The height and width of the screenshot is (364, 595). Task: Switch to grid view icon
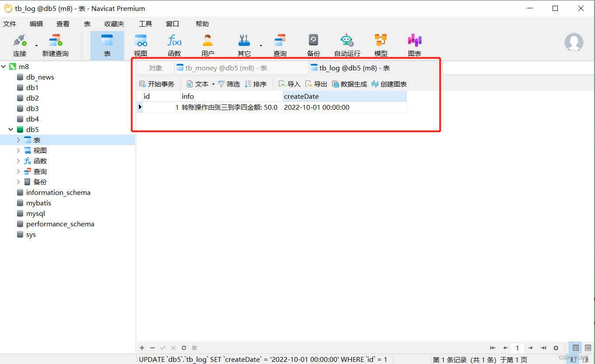(576, 348)
